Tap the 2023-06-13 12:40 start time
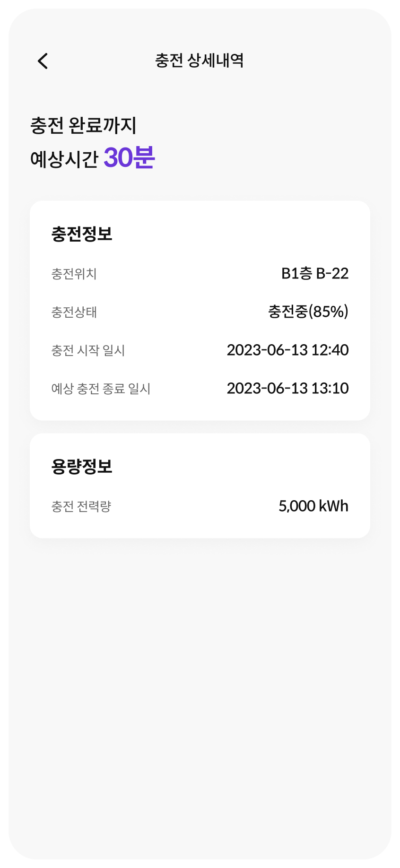 (287, 350)
